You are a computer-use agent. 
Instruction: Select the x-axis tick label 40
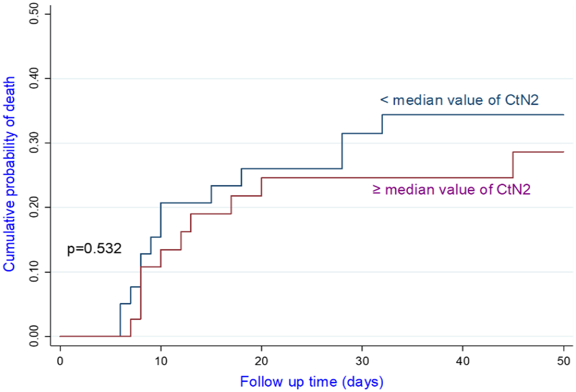pos(463,361)
